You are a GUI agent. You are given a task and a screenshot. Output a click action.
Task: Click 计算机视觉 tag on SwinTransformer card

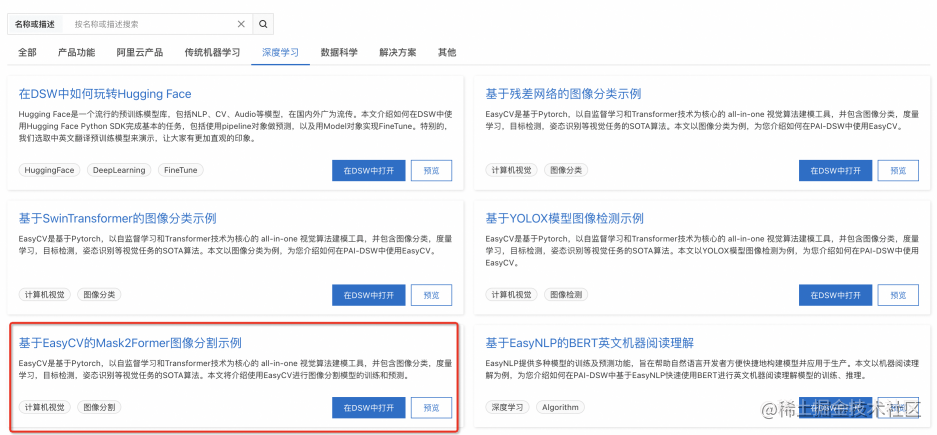44,295
